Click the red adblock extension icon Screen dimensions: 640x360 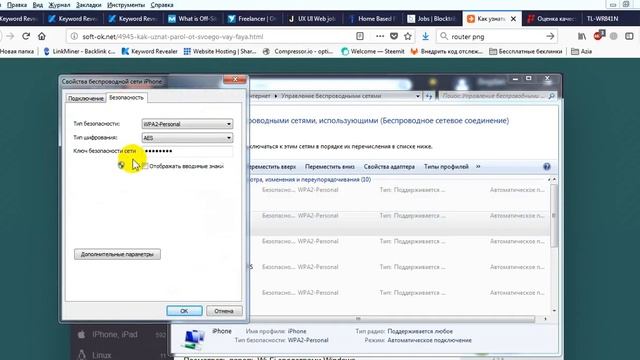pos(598,36)
